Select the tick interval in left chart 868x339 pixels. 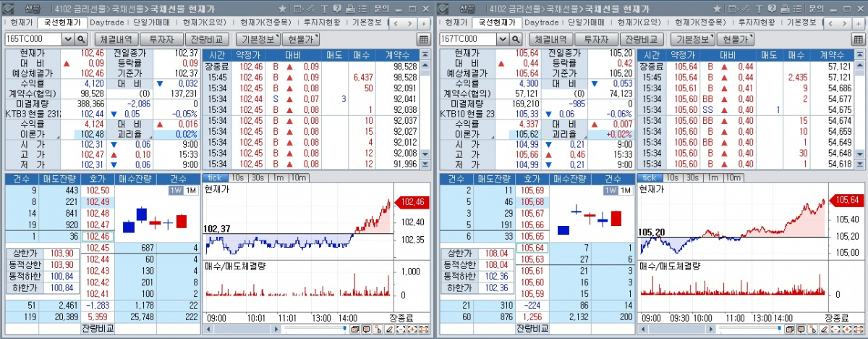[216, 178]
